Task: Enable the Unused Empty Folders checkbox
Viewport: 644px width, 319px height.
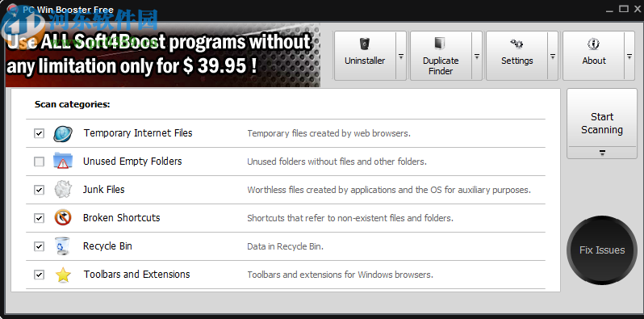Action: click(x=39, y=162)
